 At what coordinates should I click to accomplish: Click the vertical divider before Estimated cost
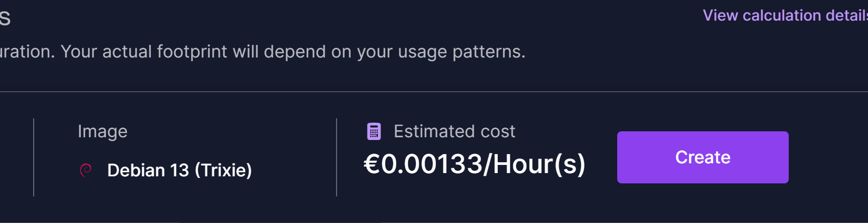[337, 157]
